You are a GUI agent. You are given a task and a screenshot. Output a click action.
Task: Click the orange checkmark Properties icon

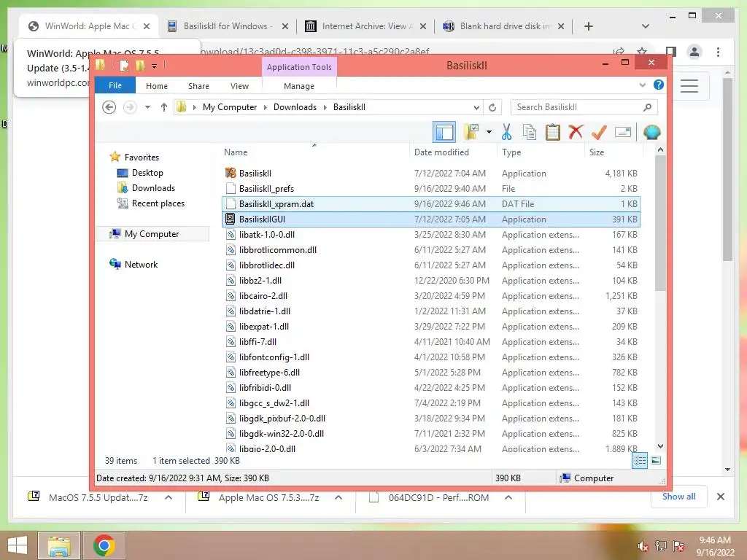(x=599, y=132)
